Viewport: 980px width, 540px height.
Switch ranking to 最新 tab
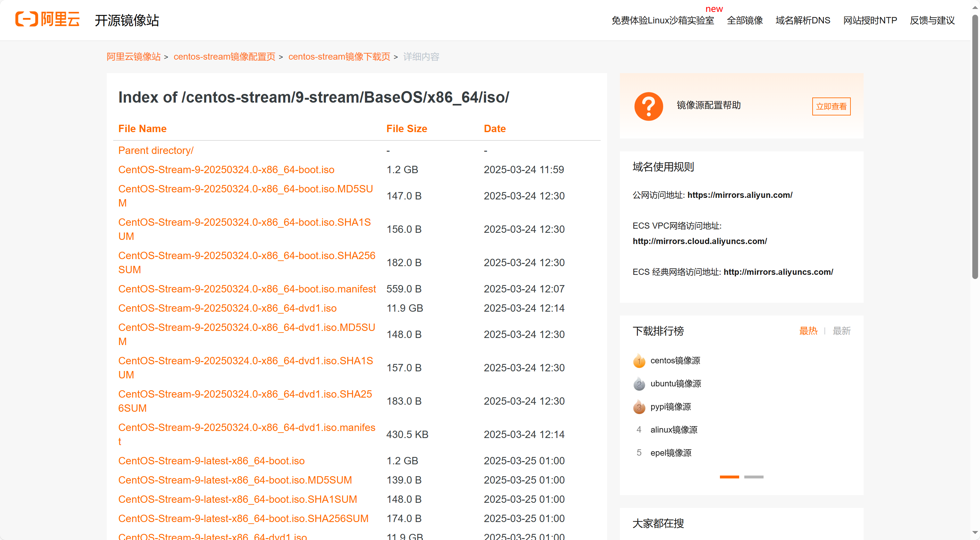point(841,331)
